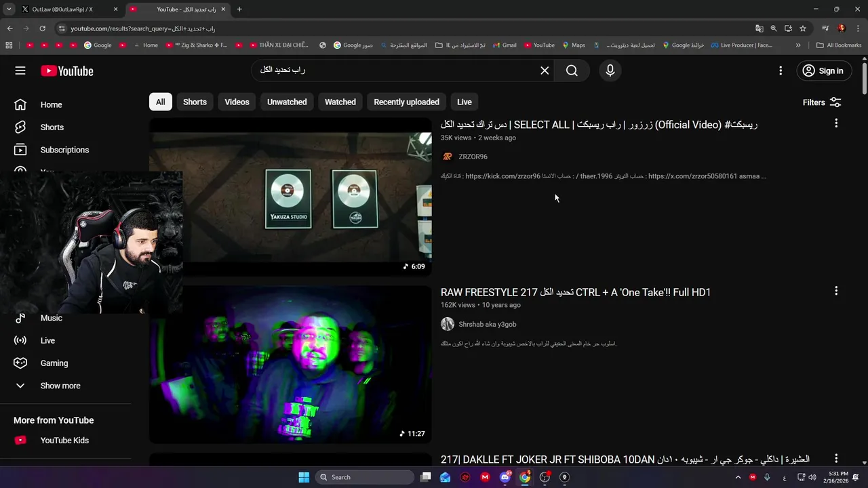Click the Shrshab aka y3gob channel avatar

[x=448, y=324]
